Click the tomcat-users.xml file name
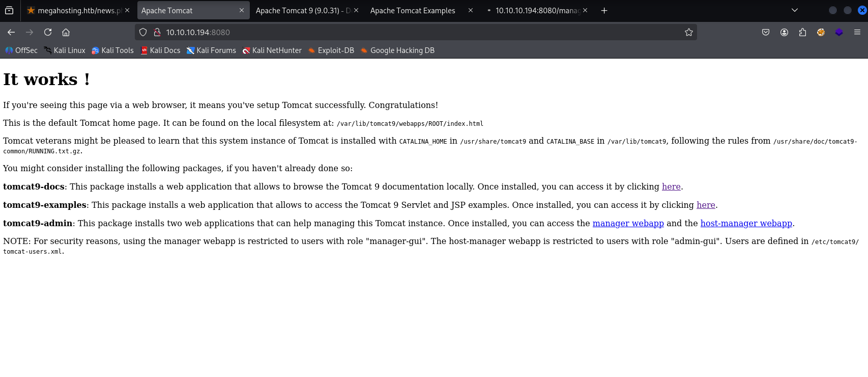868x377 pixels. [x=33, y=252]
